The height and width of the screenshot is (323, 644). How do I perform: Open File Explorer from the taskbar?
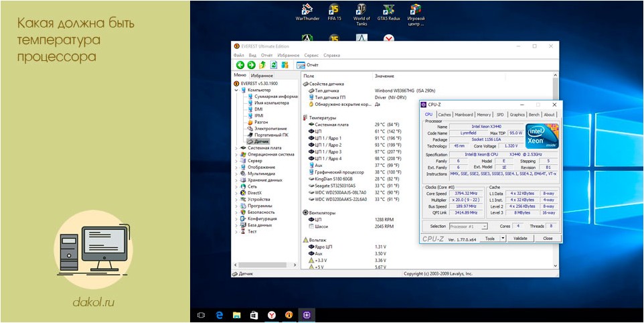point(236,315)
